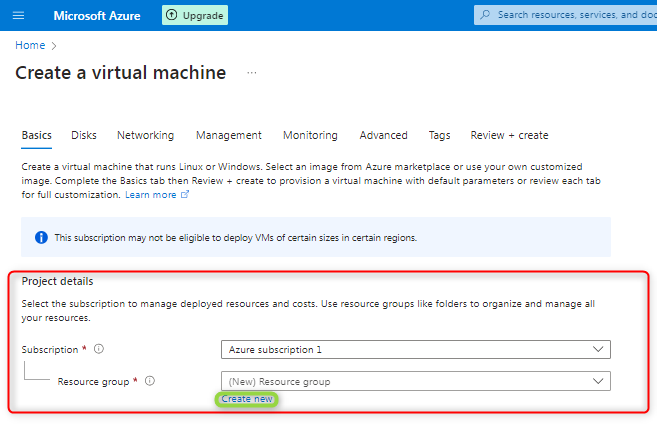
Task: Go to the Advanced tab
Action: 384,135
